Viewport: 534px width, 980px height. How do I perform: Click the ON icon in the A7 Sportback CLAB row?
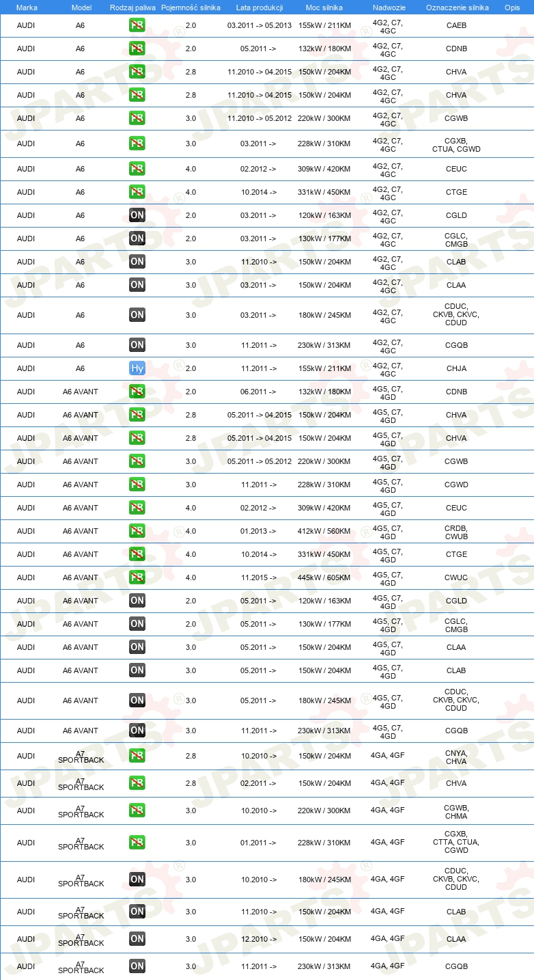click(137, 912)
